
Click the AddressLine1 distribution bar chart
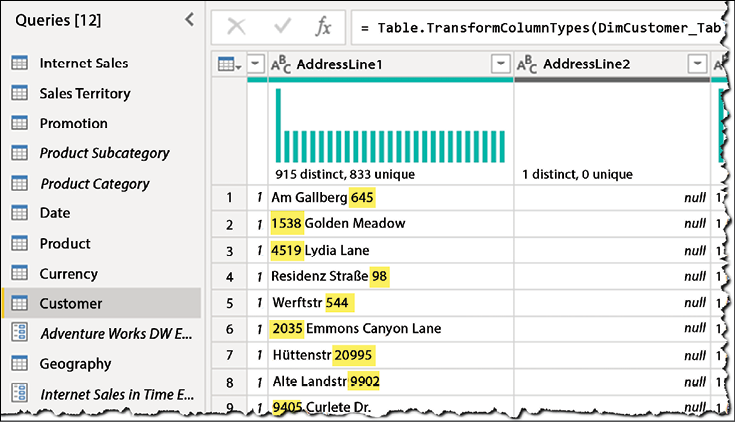(390, 126)
